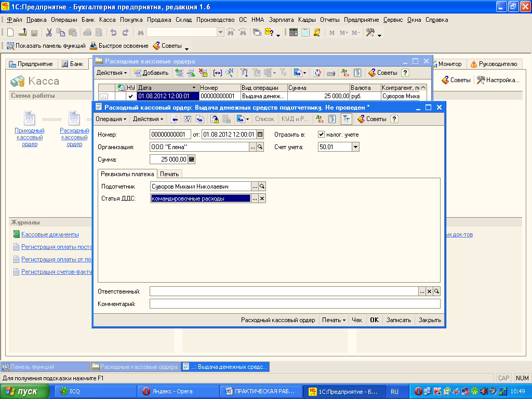The width and height of the screenshot is (532, 399).
Task: Switch to the Руководителю tab
Action: pos(494,64)
